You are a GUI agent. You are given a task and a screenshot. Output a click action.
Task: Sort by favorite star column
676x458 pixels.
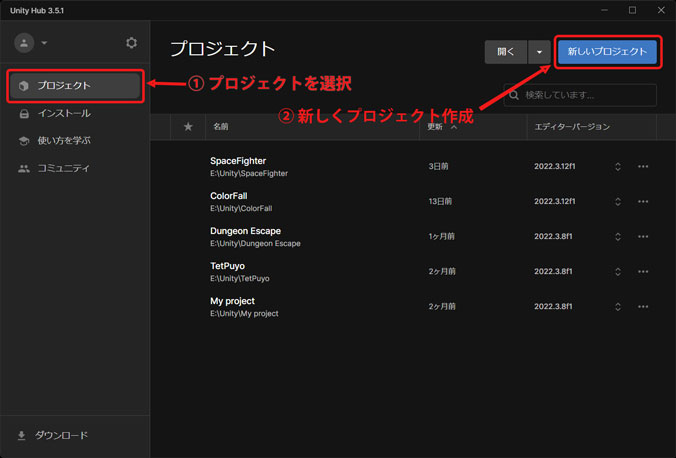tap(188, 127)
